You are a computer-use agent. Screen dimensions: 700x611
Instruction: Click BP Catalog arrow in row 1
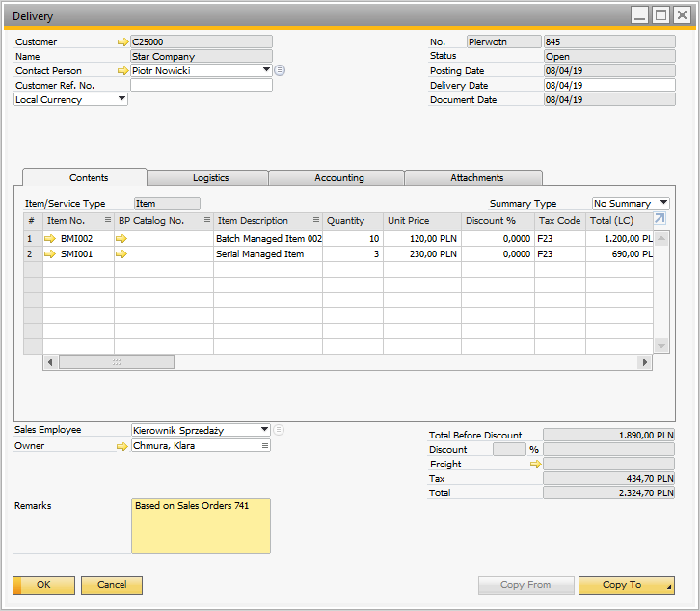(x=122, y=238)
